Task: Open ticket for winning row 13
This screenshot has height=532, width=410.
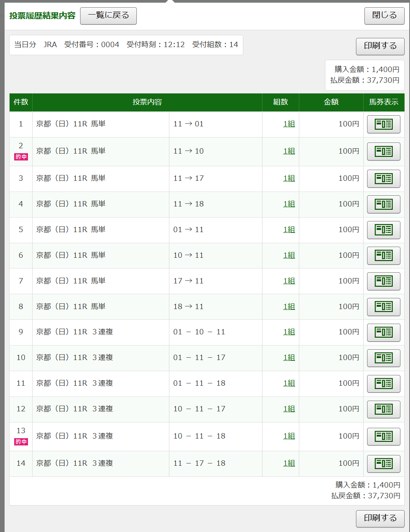Action: click(x=383, y=436)
